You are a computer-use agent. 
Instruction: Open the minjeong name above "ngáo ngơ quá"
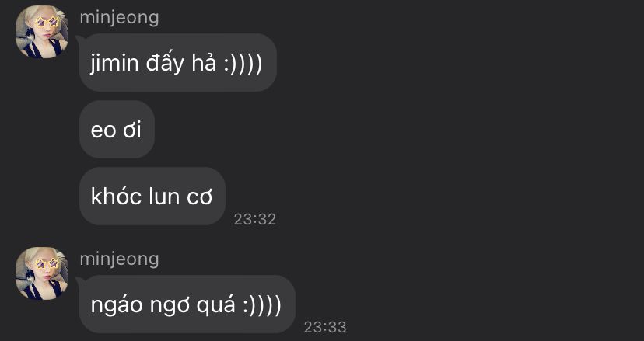pyautogui.click(x=119, y=259)
